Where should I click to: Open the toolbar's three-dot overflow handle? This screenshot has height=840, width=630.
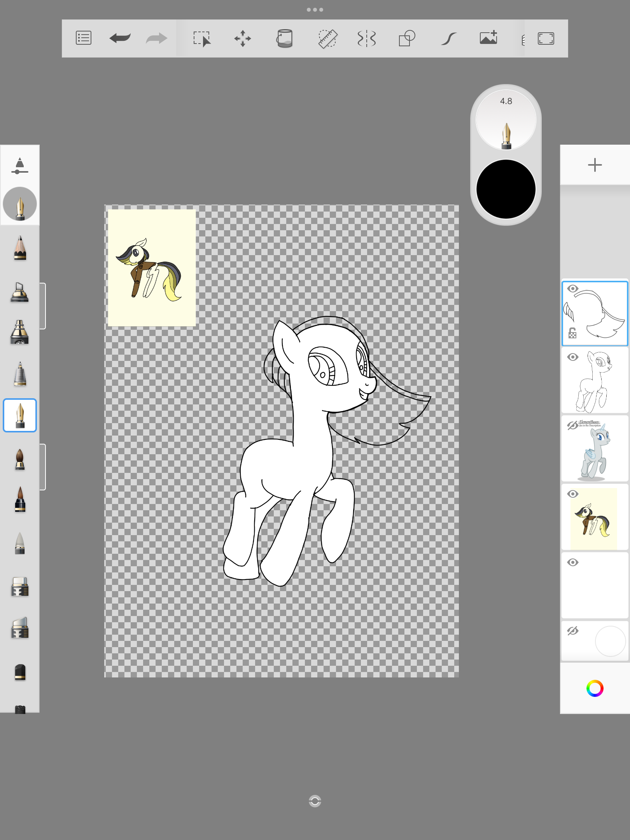click(x=315, y=10)
